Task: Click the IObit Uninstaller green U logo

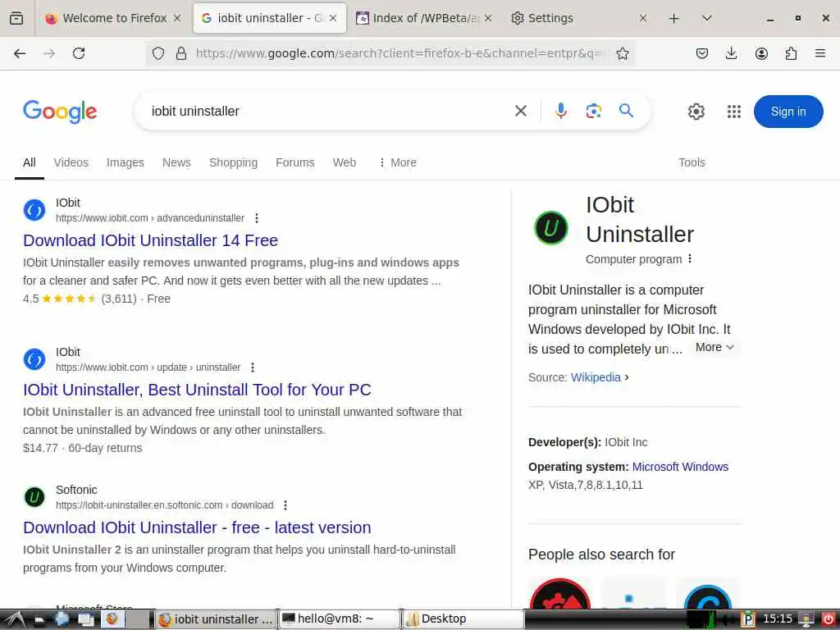Action: (551, 228)
